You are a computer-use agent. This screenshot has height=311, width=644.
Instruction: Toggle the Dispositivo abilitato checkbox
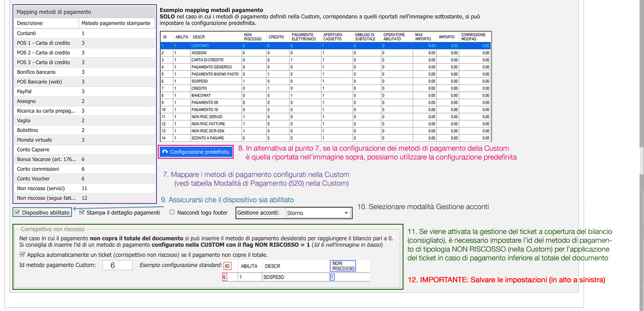[x=17, y=213]
